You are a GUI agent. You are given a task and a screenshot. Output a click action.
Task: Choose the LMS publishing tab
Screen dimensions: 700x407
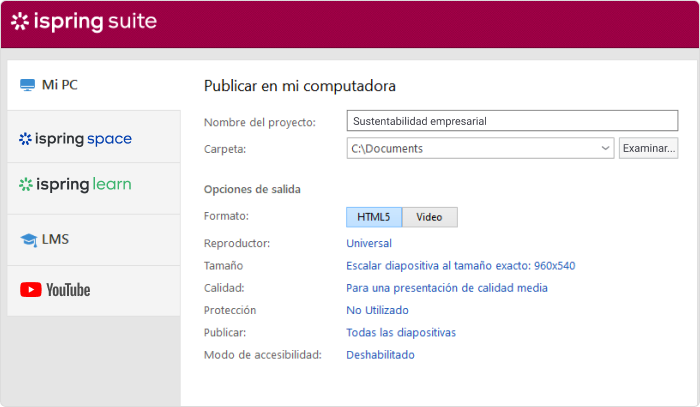point(94,240)
